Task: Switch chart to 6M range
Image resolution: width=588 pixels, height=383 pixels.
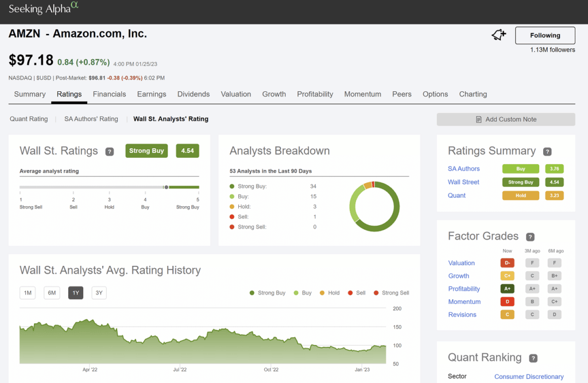Action: tap(52, 293)
